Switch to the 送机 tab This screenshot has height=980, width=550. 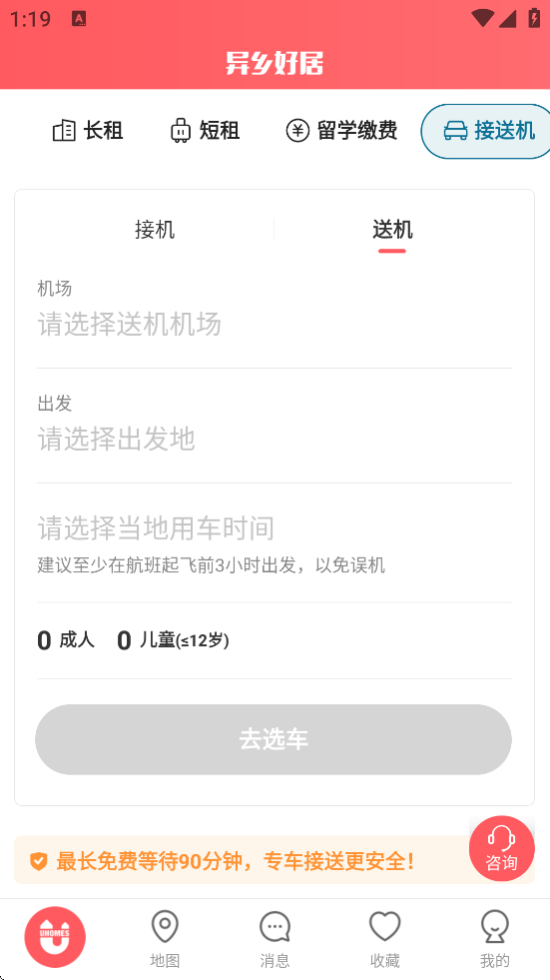[392, 230]
